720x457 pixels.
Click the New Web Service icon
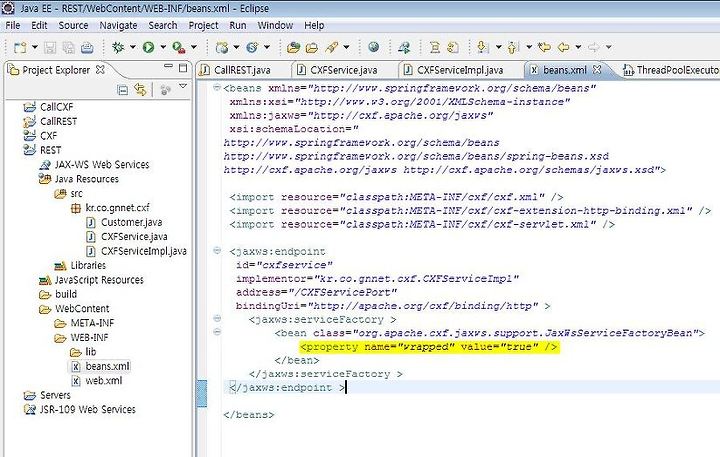[x=252, y=47]
